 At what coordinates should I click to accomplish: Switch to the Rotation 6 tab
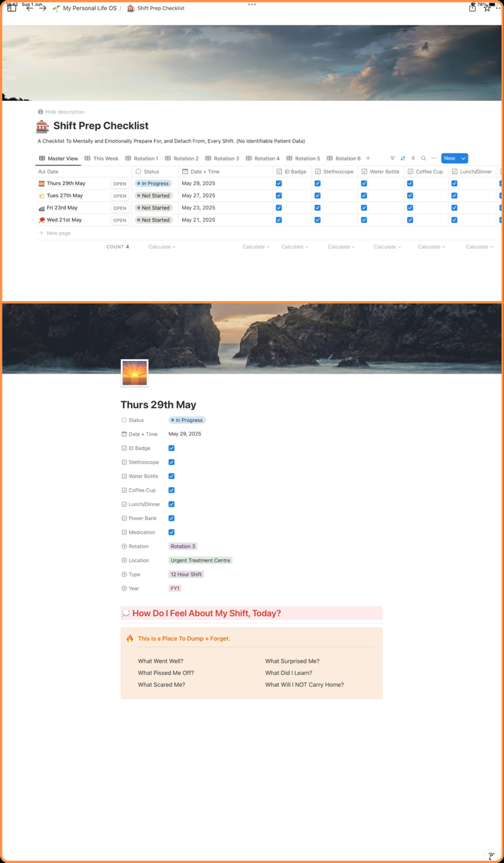click(343, 159)
